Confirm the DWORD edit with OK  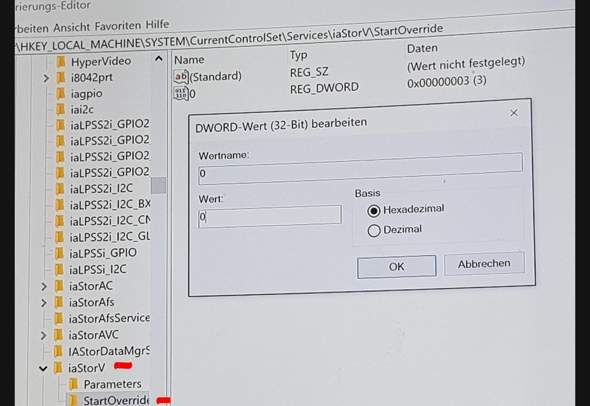tap(397, 267)
